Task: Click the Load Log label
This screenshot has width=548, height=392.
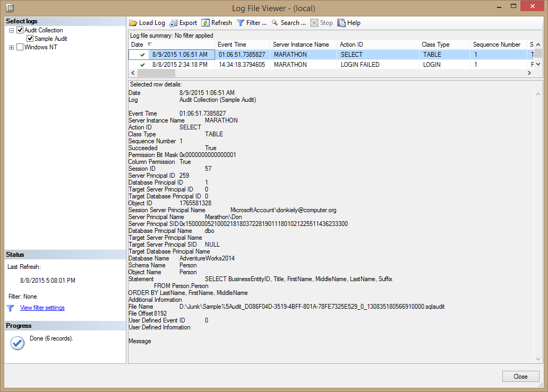Action: pyautogui.click(x=152, y=23)
